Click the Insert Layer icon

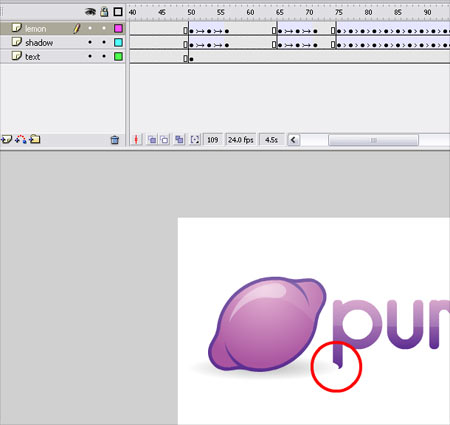6,139
